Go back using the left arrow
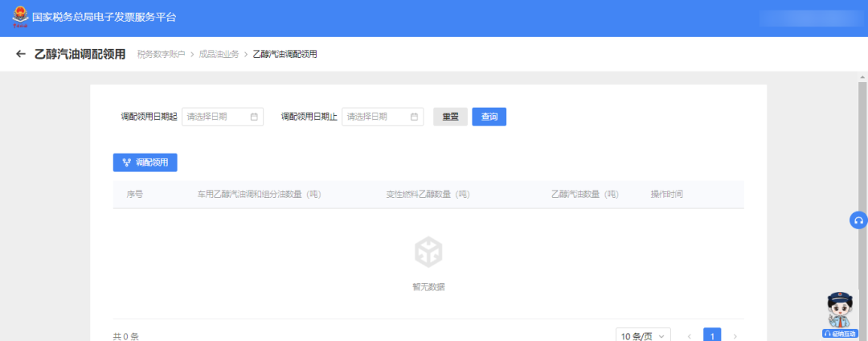This screenshot has width=868, height=341. (20, 54)
